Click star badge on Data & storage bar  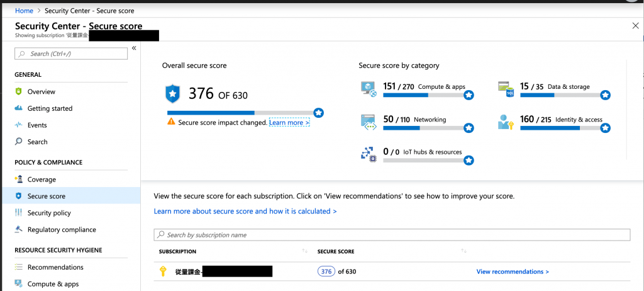pyautogui.click(x=605, y=95)
